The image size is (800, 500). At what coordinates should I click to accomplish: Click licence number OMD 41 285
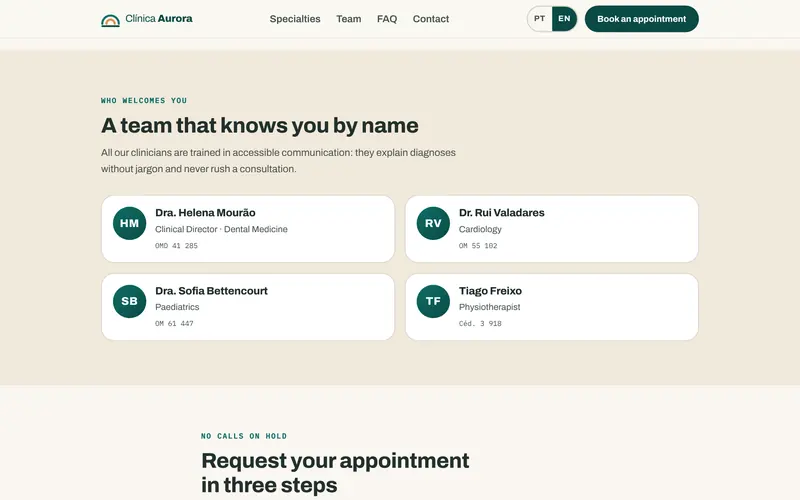[x=176, y=246]
